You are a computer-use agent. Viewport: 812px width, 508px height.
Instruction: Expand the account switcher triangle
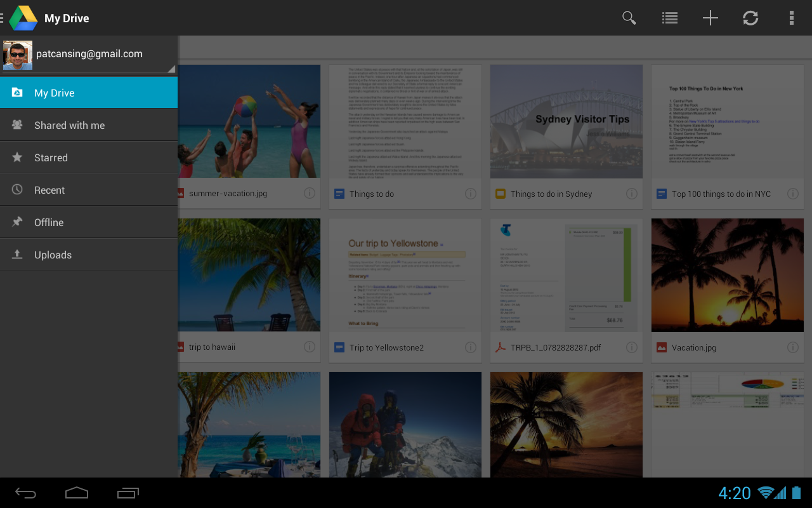coord(171,69)
